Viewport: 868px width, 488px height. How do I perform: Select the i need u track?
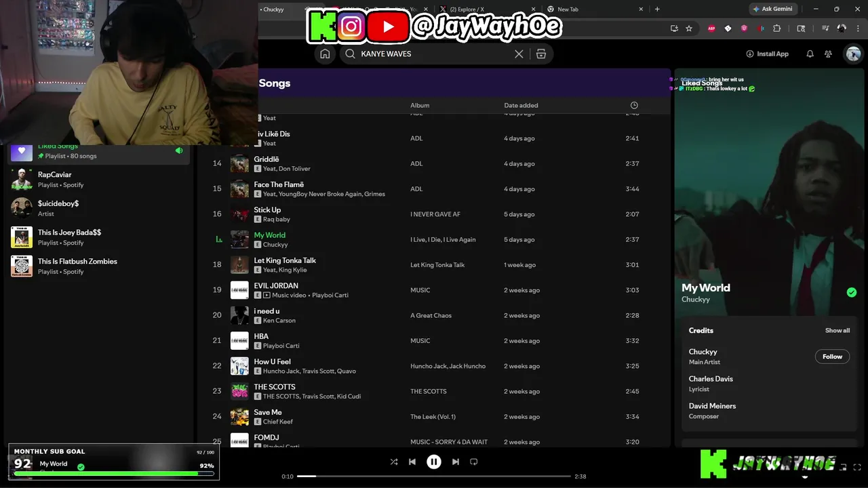434,315
